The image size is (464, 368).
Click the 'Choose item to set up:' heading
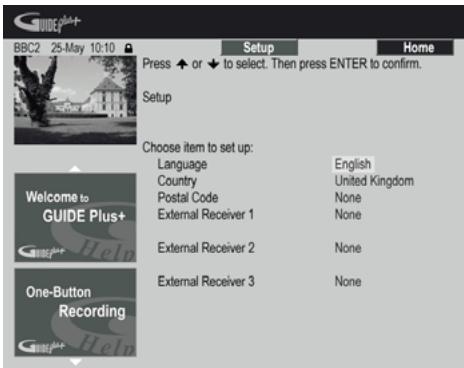tap(198, 148)
